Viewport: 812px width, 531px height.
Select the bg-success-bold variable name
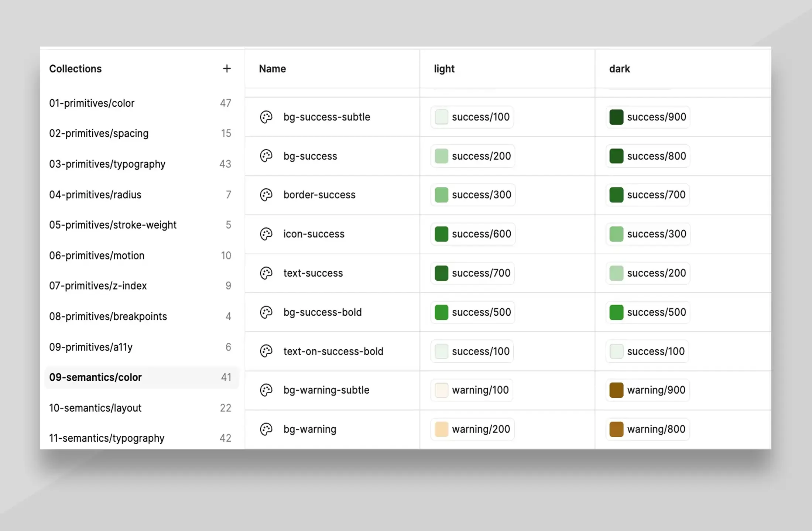coord(322,312)
